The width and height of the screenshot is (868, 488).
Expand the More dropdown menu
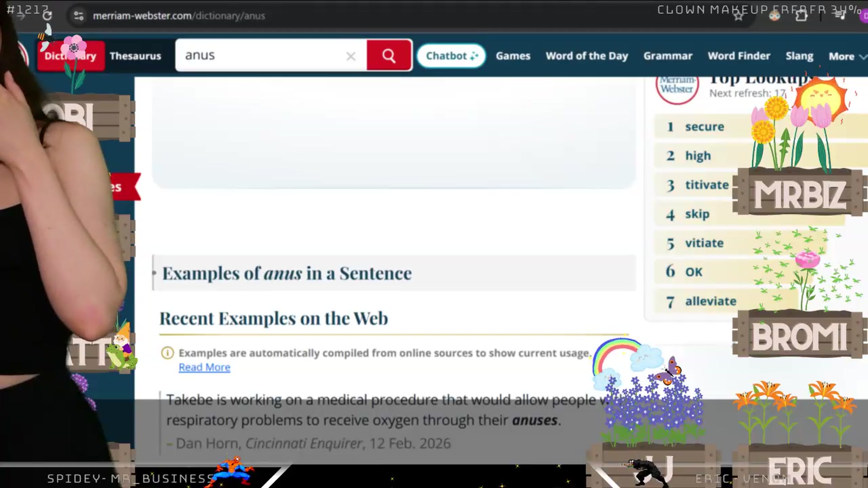(x=847, y=56)
